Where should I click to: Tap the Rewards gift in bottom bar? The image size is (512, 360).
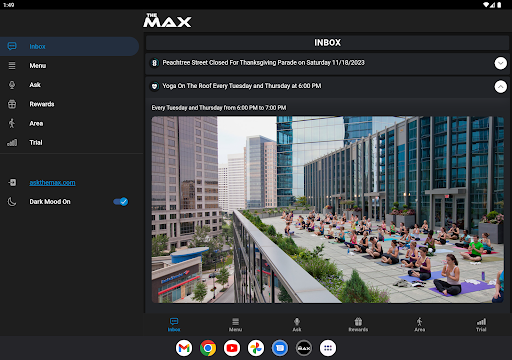358,325
